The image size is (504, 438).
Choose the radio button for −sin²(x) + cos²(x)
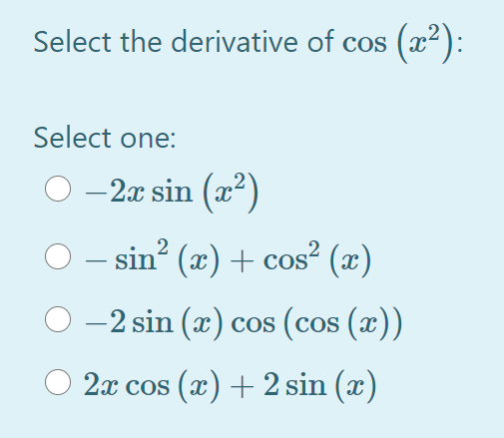pos(58,256)
